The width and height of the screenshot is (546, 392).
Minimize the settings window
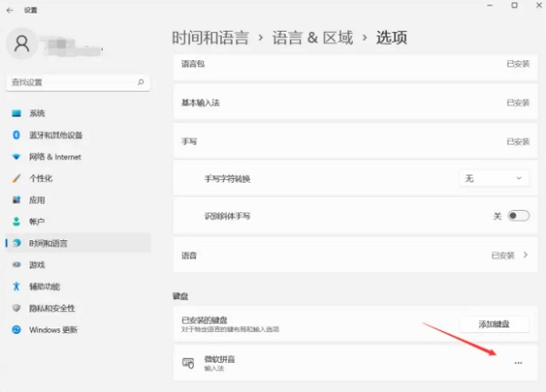pyautogui.click(x=490, y=5)
